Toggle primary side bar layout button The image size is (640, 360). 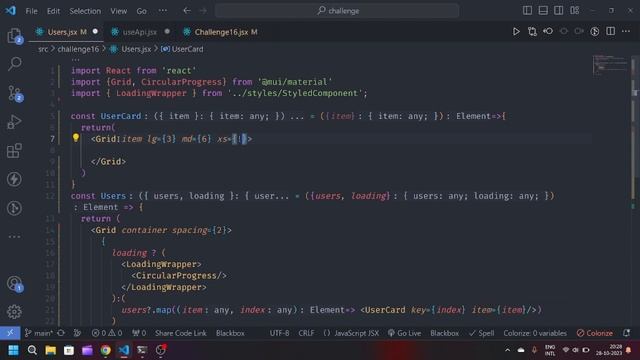point(527,11)
